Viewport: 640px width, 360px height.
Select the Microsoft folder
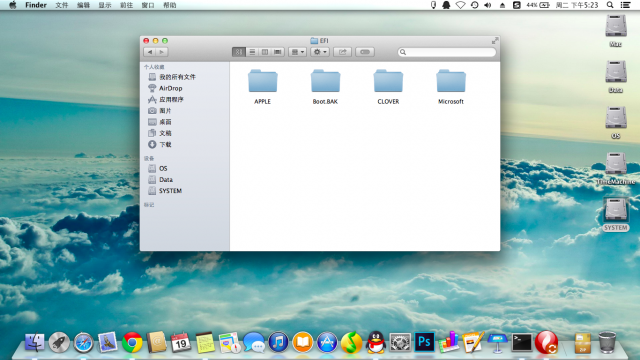click(x=451, y=87)
